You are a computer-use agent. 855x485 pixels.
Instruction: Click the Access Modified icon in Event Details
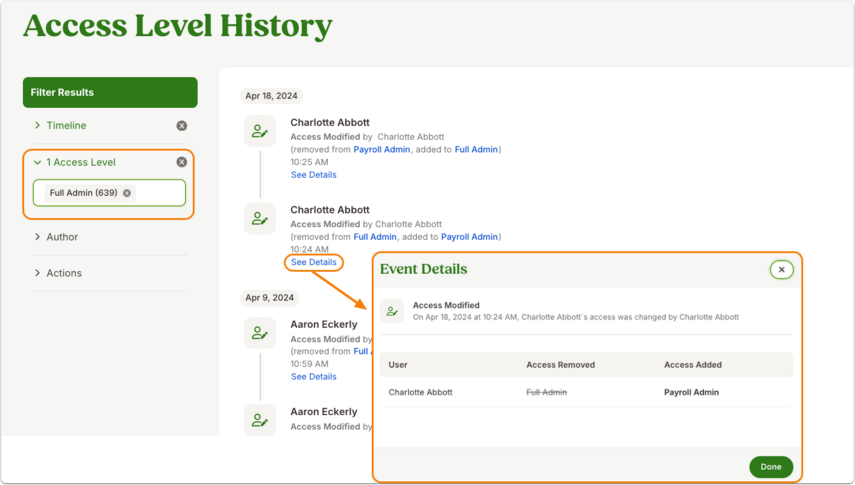(392, 311)
